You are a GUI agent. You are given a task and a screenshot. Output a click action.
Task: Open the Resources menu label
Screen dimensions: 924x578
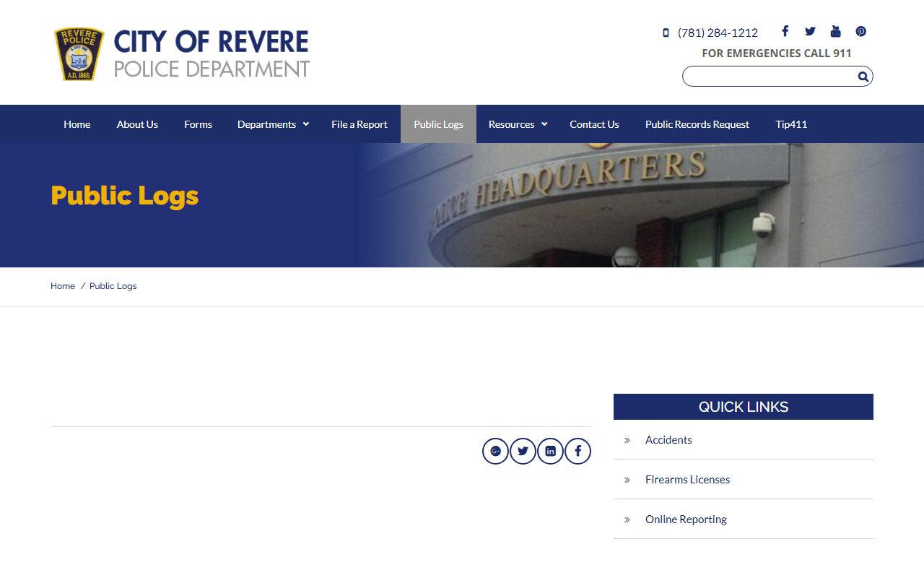511,124
